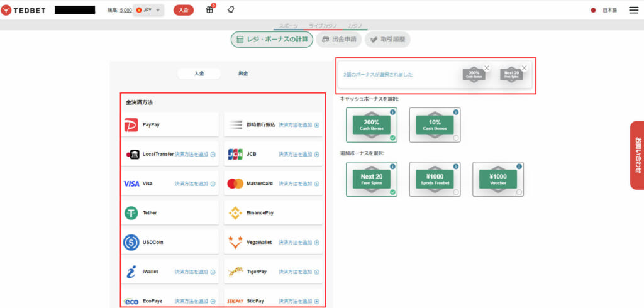644x308 pixels.
Task: Click the Japan flag language icon
Action: [x=593, y=10]
